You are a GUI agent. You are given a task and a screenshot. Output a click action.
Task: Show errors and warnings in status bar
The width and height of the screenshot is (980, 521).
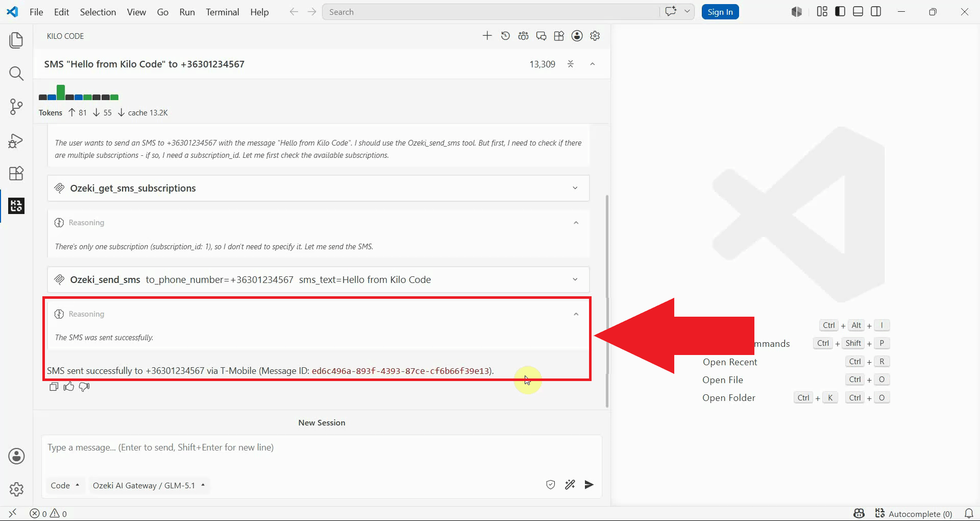pyautogui.click(x=48, y=513)
